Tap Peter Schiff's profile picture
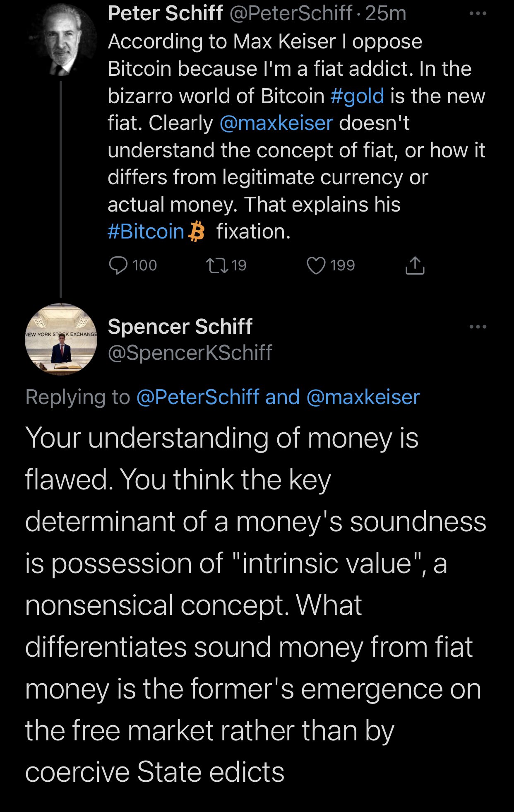The image size is (514, 812). click(61, 40)
